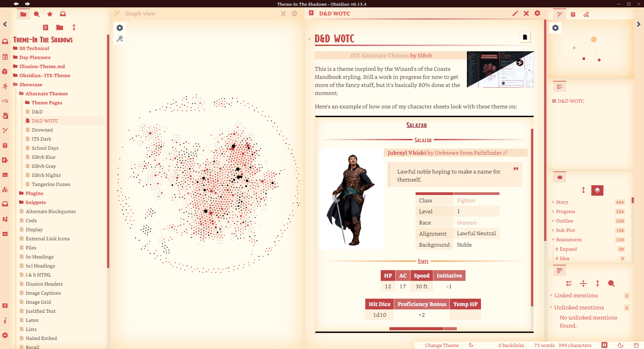Click the info help ribbon icon
This screenshot has width=644, height=349.
coord(5,320)
